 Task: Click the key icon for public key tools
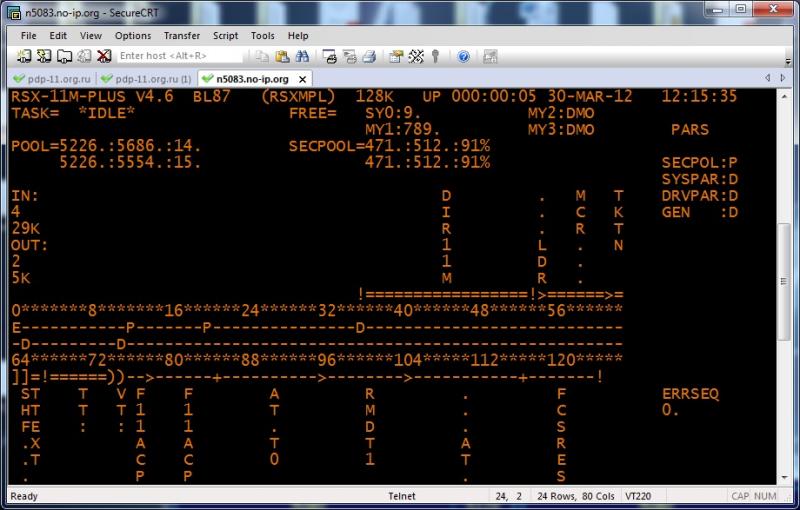point(436,56)
